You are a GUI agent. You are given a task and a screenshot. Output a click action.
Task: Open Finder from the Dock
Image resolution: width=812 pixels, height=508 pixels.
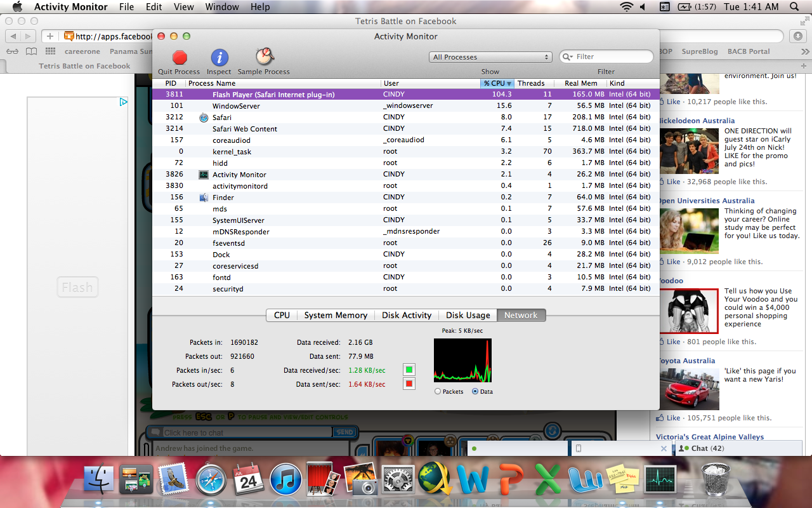click(99, 479)
